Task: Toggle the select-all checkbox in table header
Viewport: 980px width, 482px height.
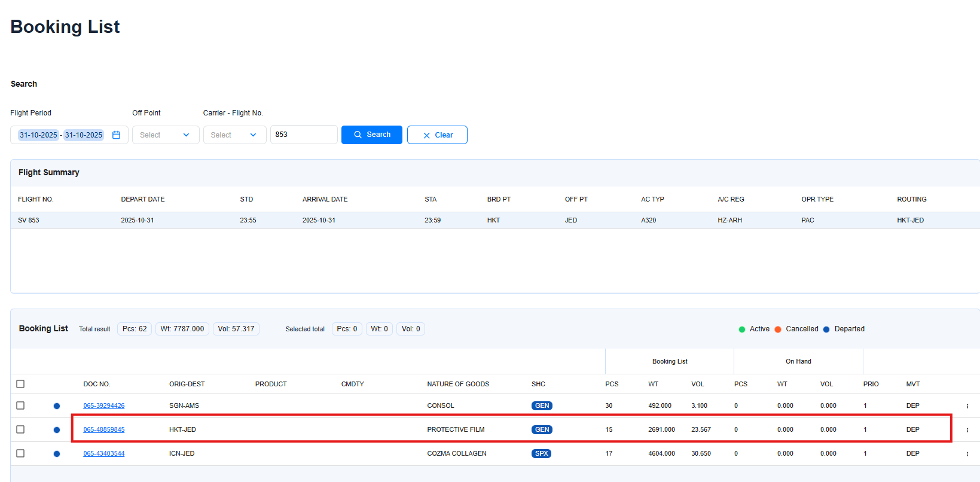Action: pos(20,384)
